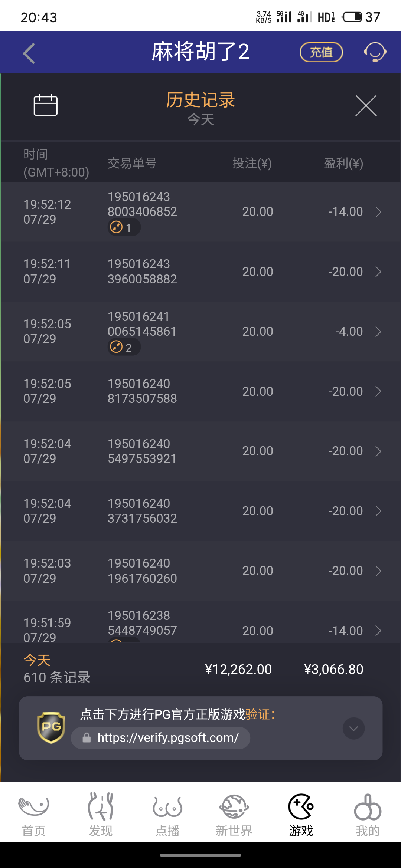The height and width of the screenshot is (868, 401).
Task: Open the calendar date picker icon
Action: click(x=45, y=105)
